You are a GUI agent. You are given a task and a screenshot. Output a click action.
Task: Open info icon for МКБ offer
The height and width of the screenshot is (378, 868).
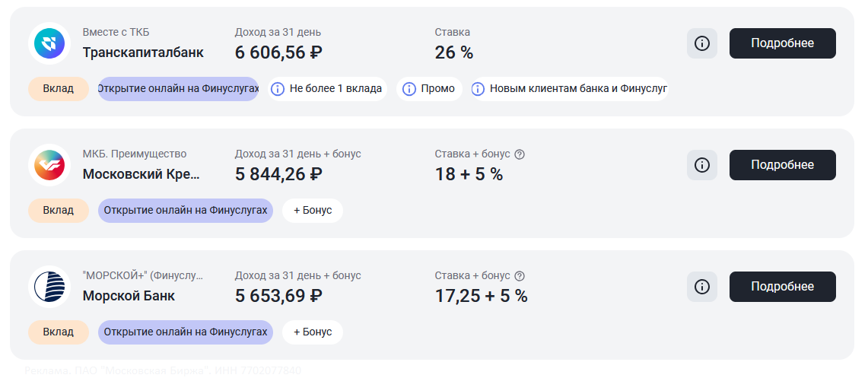701,165
